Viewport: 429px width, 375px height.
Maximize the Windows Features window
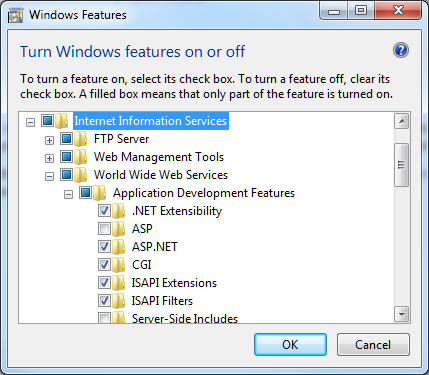click(361, 11)
